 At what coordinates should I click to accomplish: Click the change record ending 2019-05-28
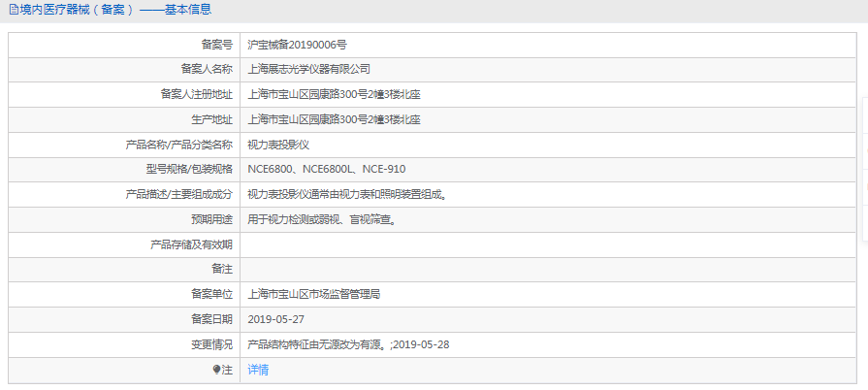tap(348, 344)
